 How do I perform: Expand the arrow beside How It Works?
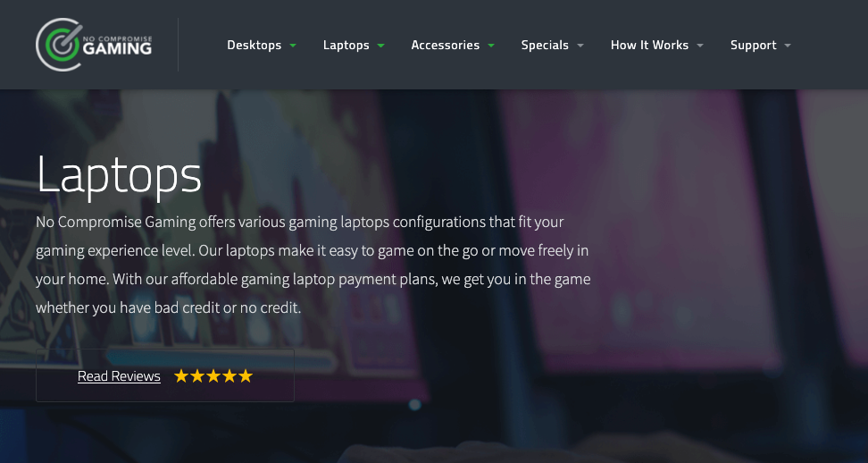pyautogui.click(x=700, y=46)
